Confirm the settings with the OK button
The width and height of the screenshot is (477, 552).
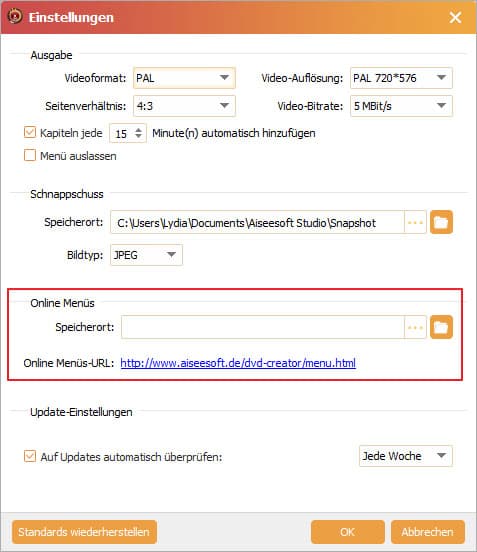(347, 532)
